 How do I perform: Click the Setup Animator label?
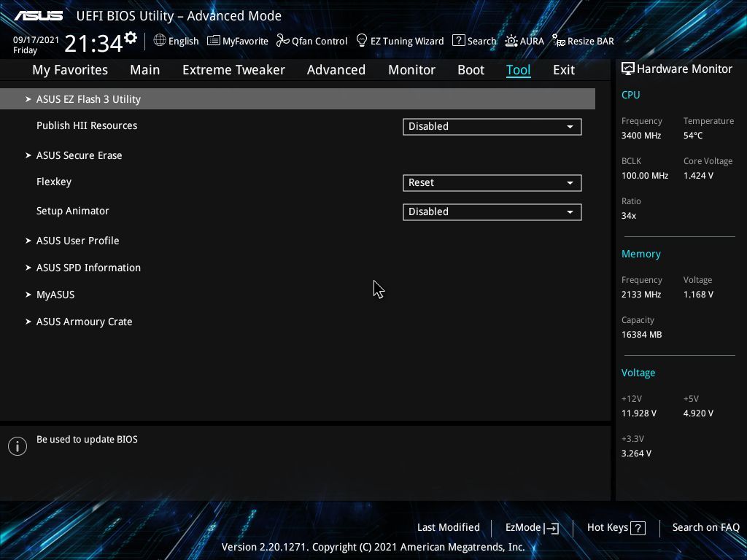pyautogui.click(x=72, y=211)
